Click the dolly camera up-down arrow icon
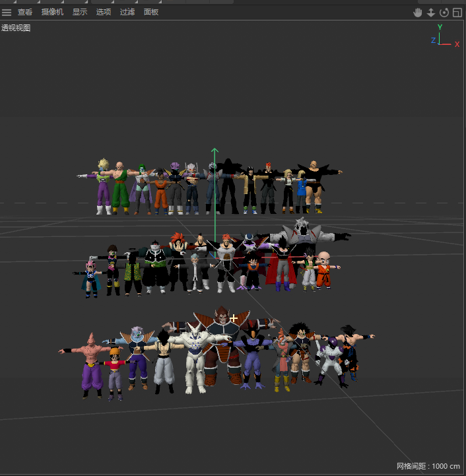The height and width of the screenshot is (476, 466). click(x=430, y=13)
